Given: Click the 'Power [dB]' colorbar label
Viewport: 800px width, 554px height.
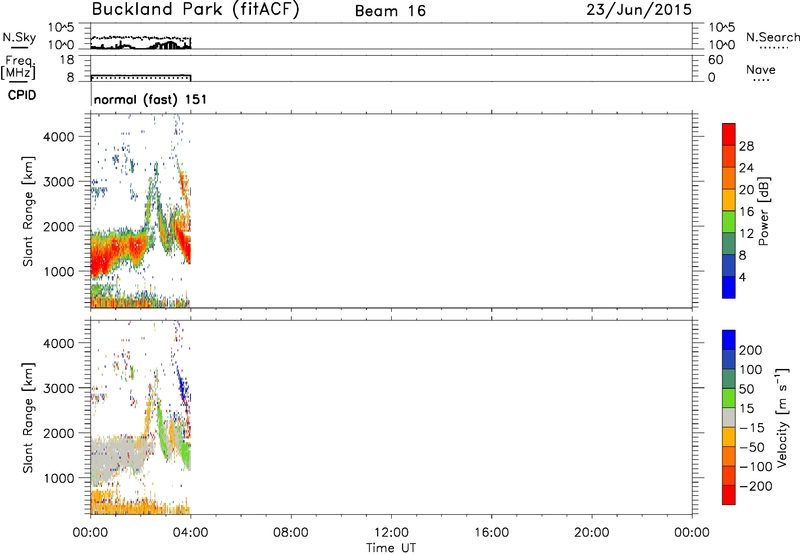Looking at the screenshot, I should (x=763, y=211).
